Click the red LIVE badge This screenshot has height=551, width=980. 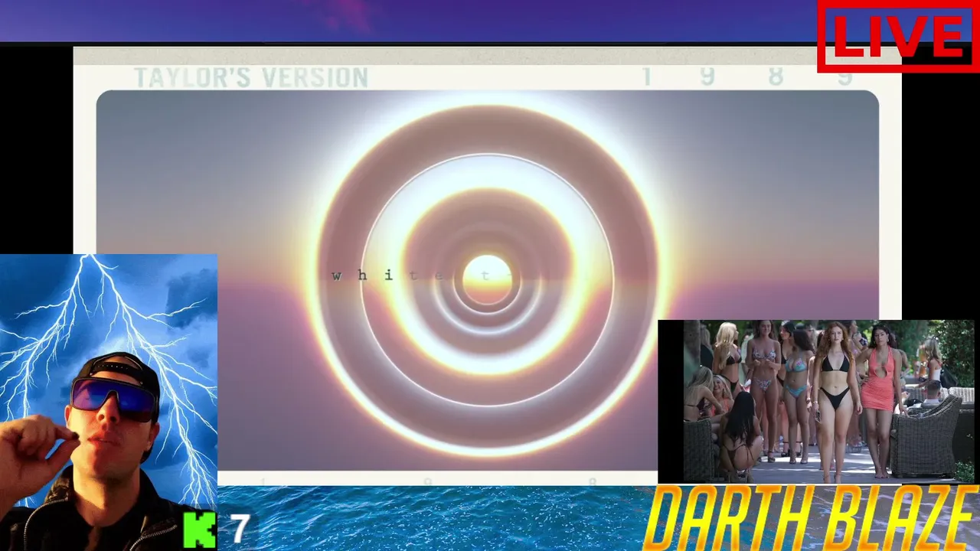click(898, 36)
